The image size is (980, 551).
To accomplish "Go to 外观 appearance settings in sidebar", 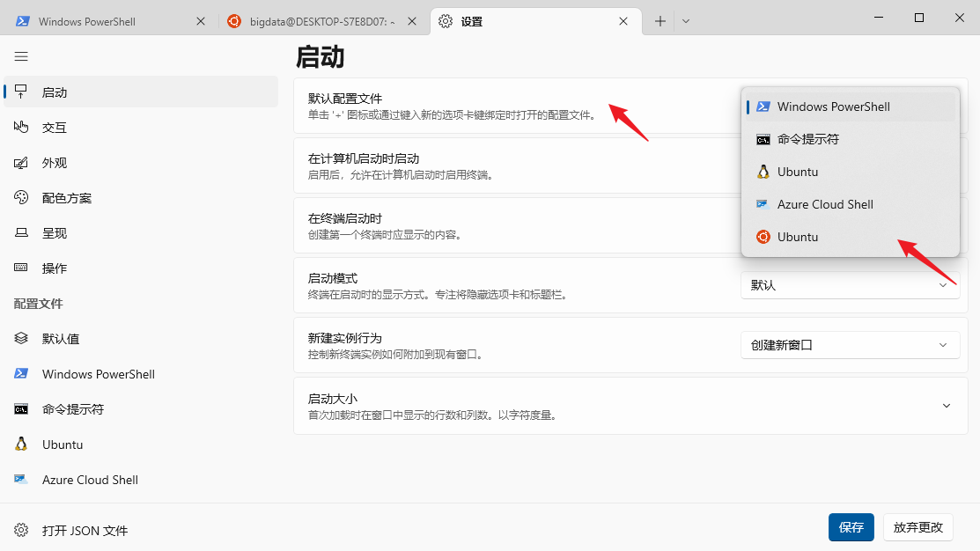I will click(54, 163).
